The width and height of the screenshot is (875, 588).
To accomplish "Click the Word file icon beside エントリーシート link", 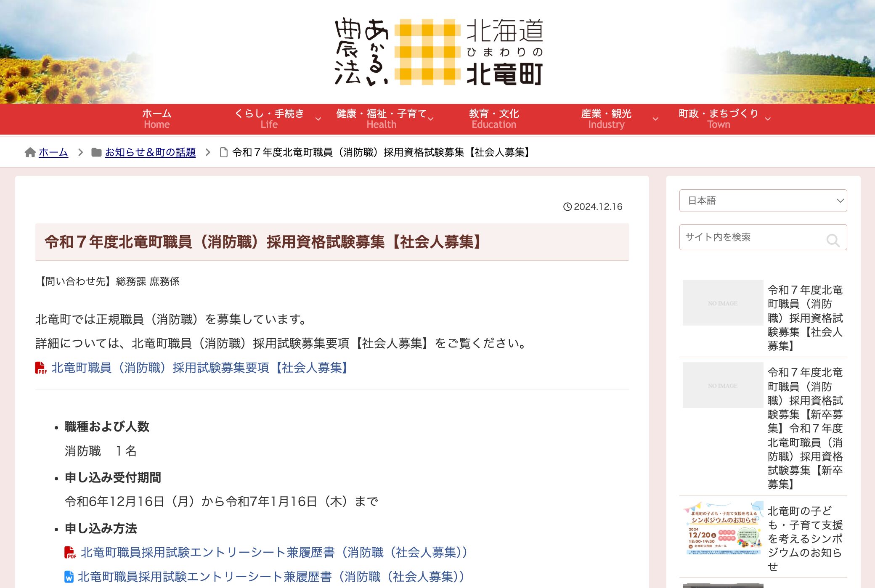I will pos(69,577).
